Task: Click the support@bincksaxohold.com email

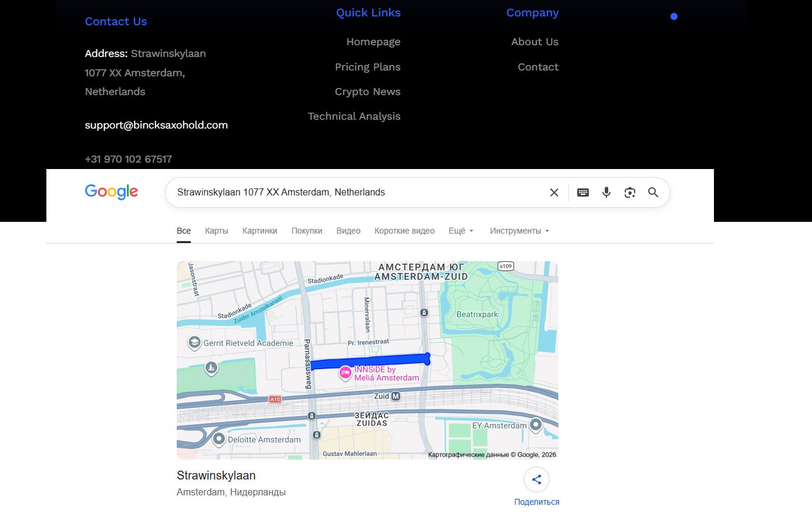Action: point(156,125)
